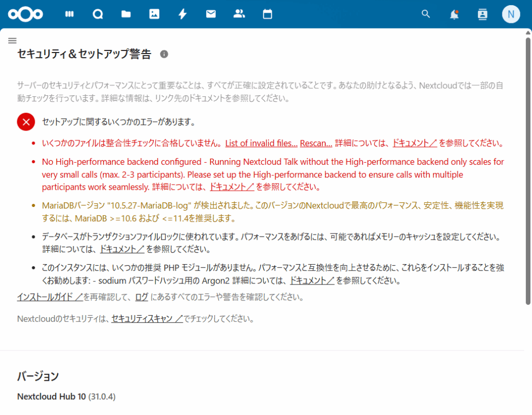Click the scrollbar up arrow
This screenshot has width=532, height=415.
coord(528,33)
